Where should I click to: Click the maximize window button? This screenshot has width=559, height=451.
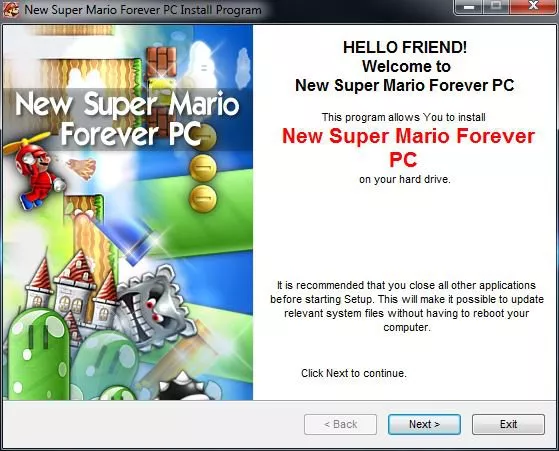point(496,7)
